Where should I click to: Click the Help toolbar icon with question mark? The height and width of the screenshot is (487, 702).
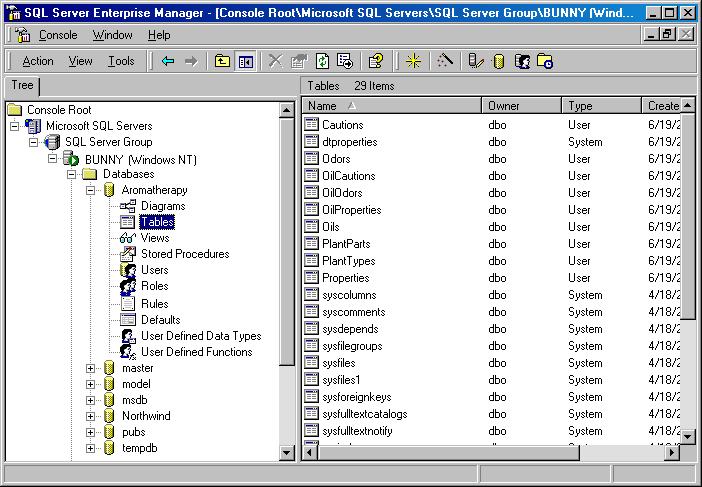point(376,61)
